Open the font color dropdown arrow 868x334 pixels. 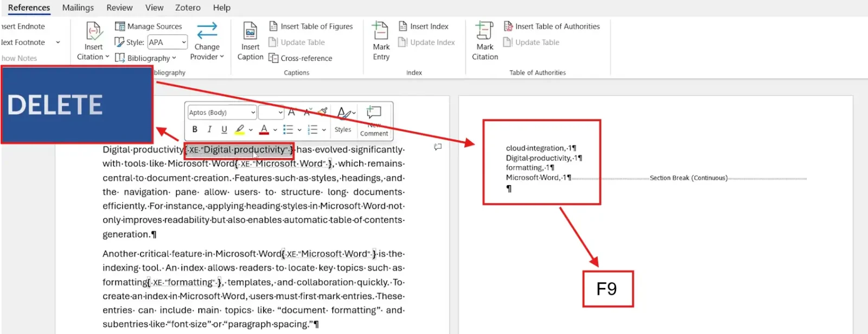click(275, 130)
